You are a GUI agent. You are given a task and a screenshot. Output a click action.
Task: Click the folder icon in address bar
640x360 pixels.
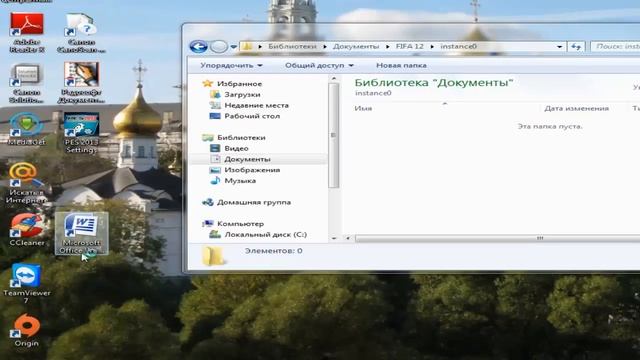[x=247, y=47]
